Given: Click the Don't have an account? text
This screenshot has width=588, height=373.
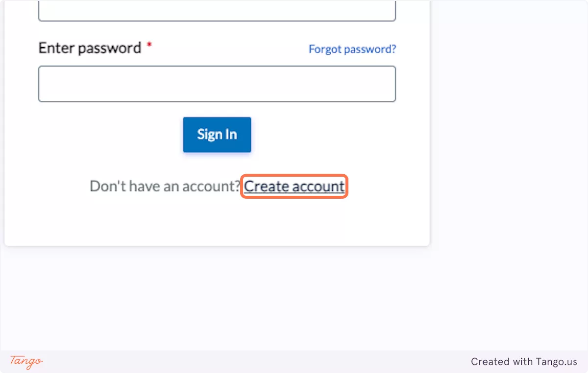Looking at the screenshot, I should tap(165, 186).
